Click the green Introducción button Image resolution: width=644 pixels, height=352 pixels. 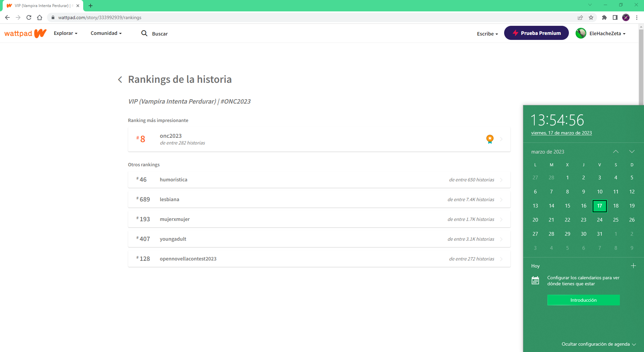coord(583,300)
